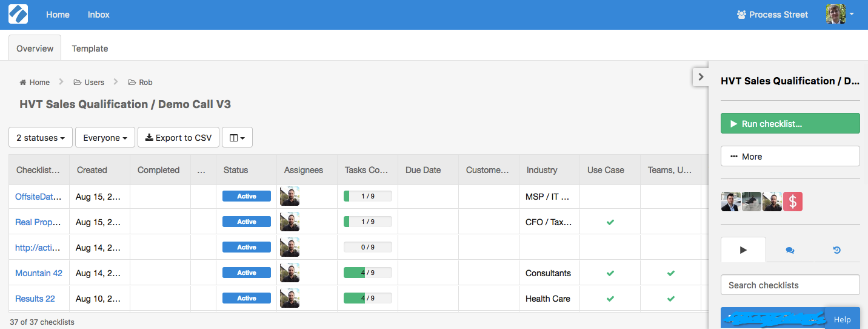Click Use Case checkmark in Mountain 42 row
The width and height of the screenshot is (868, 329).
610,273
